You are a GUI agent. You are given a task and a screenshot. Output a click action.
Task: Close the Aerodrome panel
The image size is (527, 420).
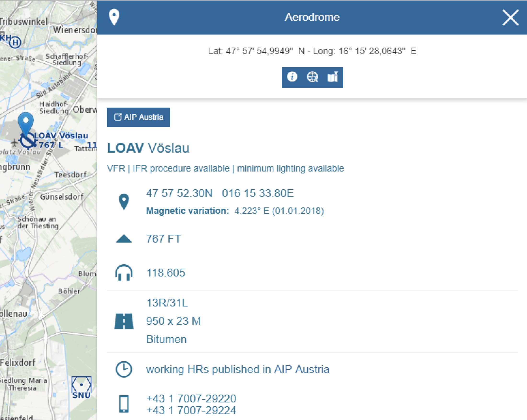tap(510, 17)
